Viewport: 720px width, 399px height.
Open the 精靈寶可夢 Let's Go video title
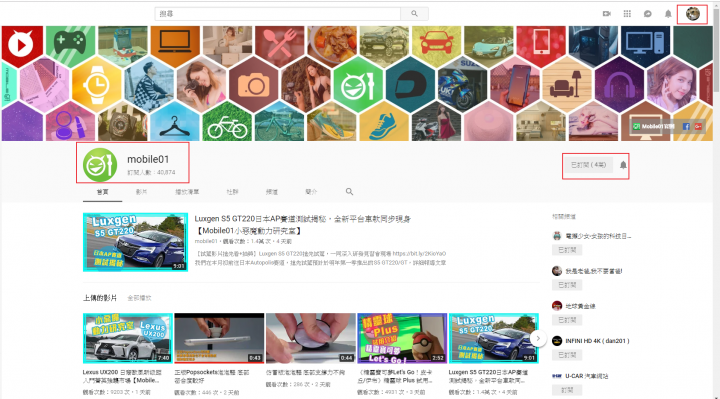(395, 376)
